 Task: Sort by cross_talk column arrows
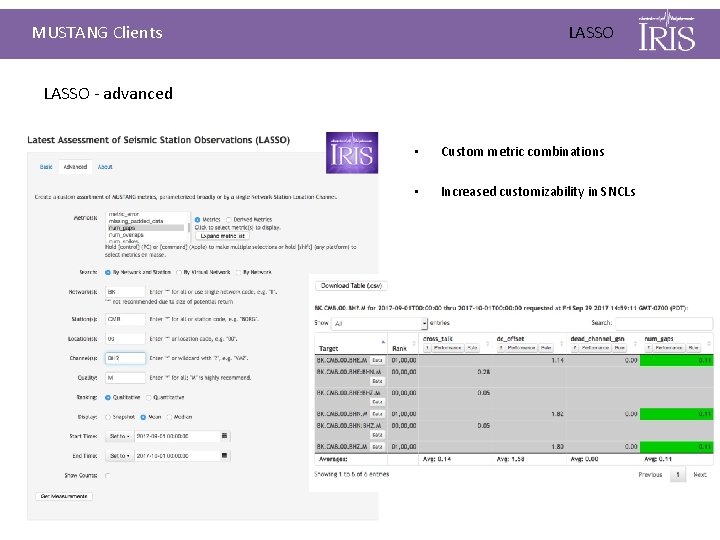tap(488, 343)
